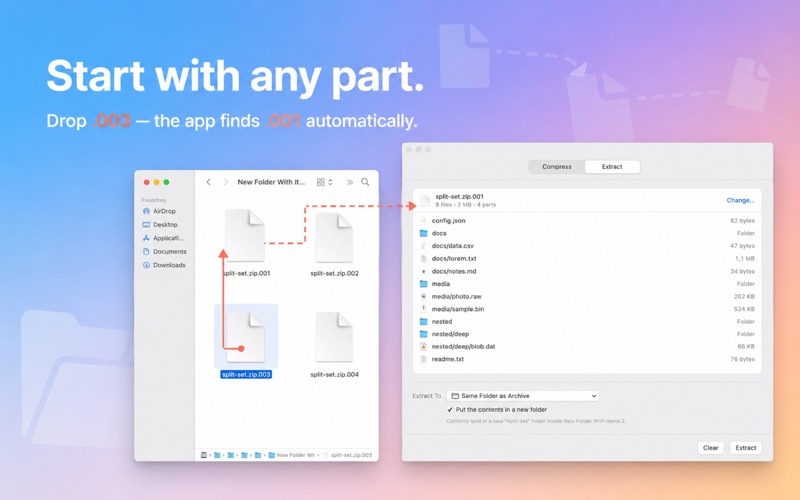This screenshot has height=500, width=800.
Task: Click the green zoom button of Finder window
Action: (166, 182)
